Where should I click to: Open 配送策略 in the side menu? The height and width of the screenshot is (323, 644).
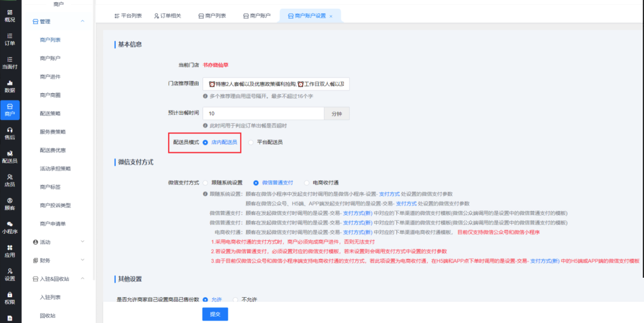(x=50, y=114)
